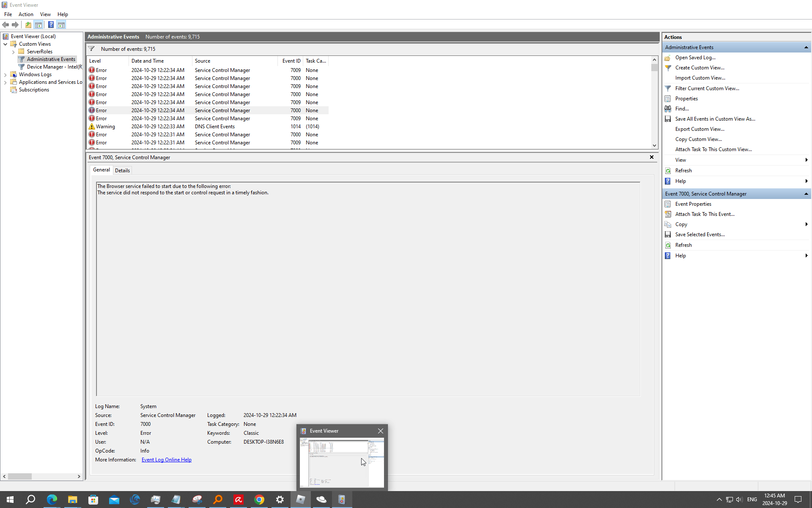812x508 pixels.
Task: Click Event Properties in the Actions pane
Action: coord(692,204)
